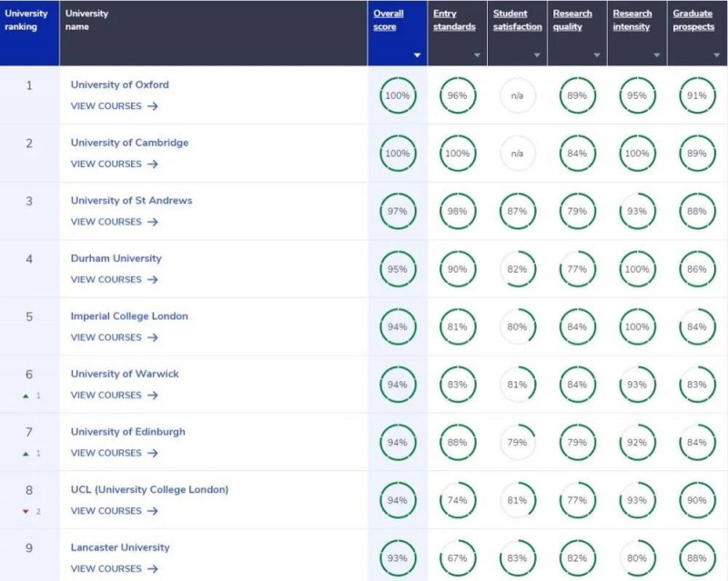Click UCL's 90% graduate prospects circle
Image resolution: width=728 pixels, height=581 pixels.
[697, 500]
